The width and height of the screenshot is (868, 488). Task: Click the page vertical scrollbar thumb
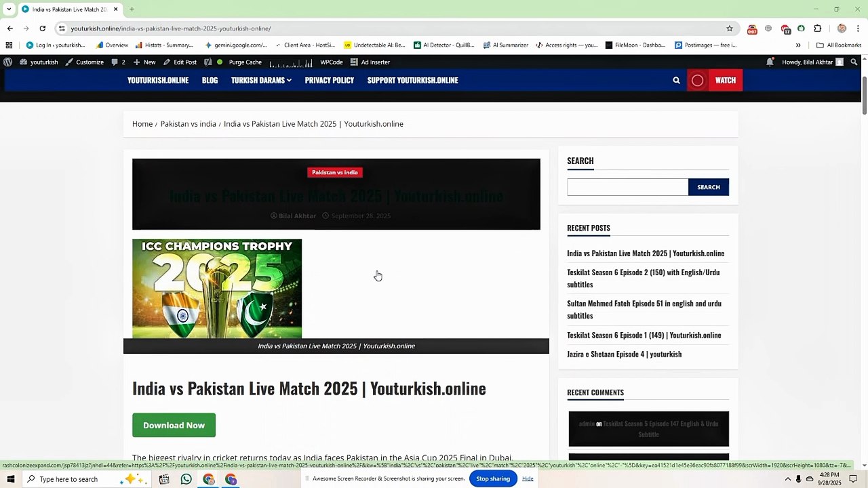(x=864, y=96)
